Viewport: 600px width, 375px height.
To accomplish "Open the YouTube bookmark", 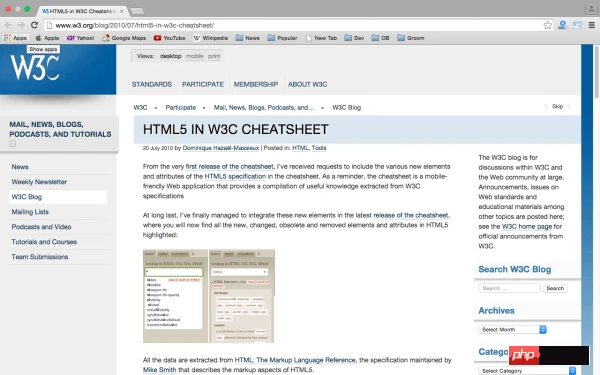I will coord(170,38).
